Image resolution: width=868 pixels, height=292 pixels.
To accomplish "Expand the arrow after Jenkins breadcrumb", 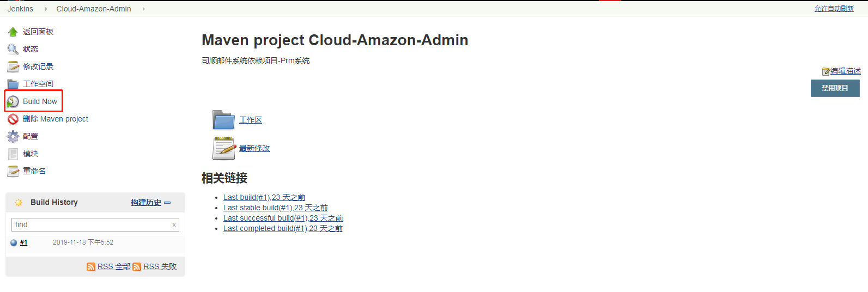I will [x=46, y=9].
